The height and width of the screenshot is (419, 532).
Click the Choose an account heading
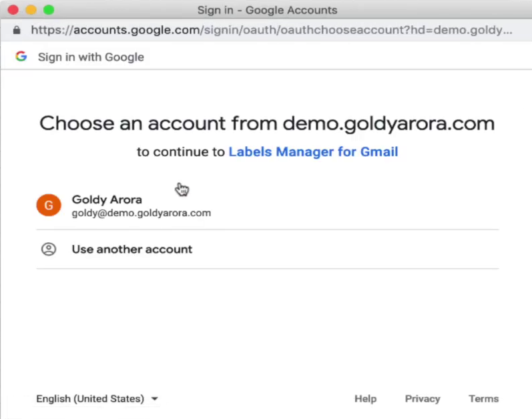(267, 123)
